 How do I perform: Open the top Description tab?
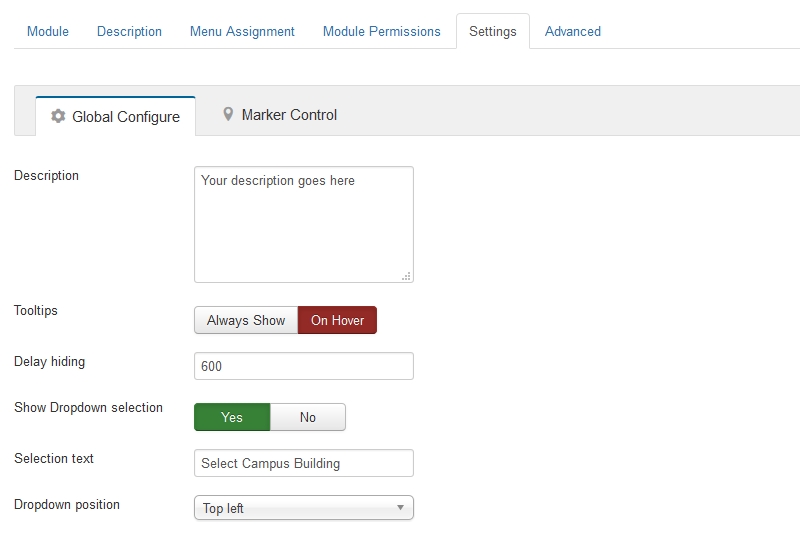click(129, 32)
